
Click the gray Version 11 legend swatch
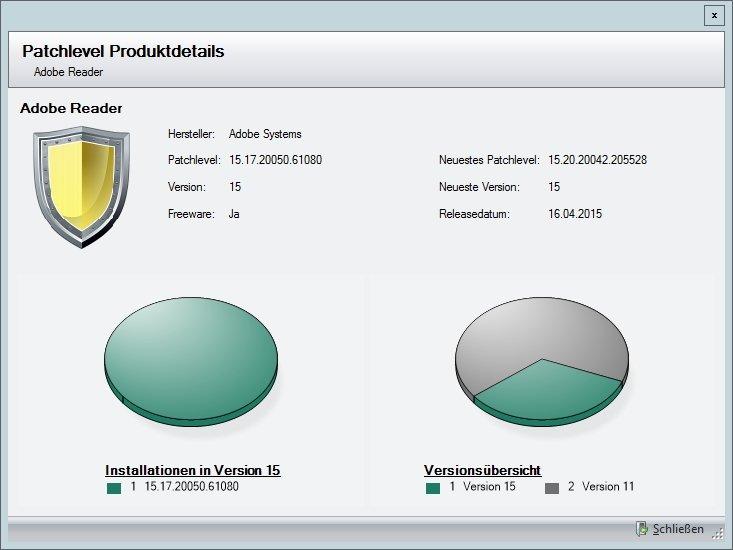[552, 488]
